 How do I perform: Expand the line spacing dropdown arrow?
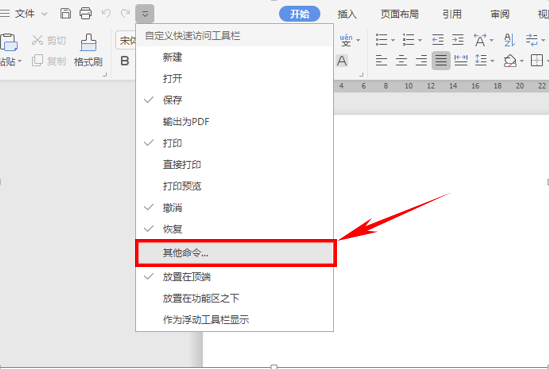[x=493, y=61]
